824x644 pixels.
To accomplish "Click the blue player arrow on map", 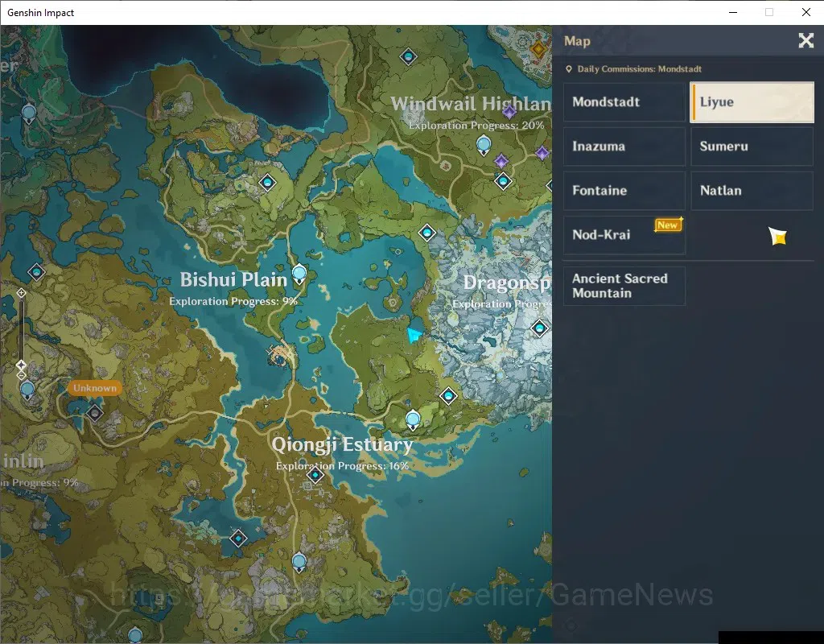I will [x=414, y=334].
